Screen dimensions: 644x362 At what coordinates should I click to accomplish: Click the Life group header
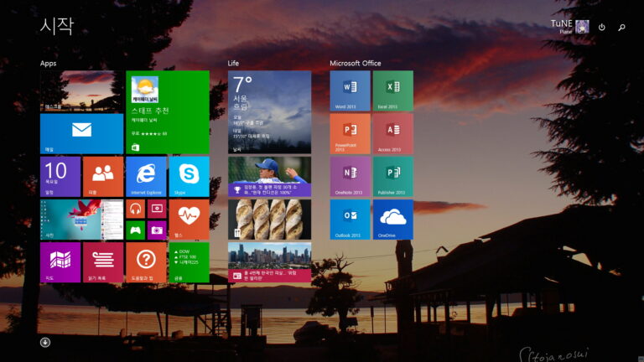pos(233,63)
